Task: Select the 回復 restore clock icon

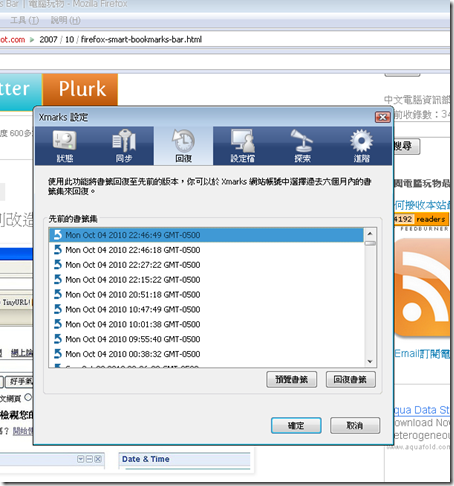Action: click(183, 141)
